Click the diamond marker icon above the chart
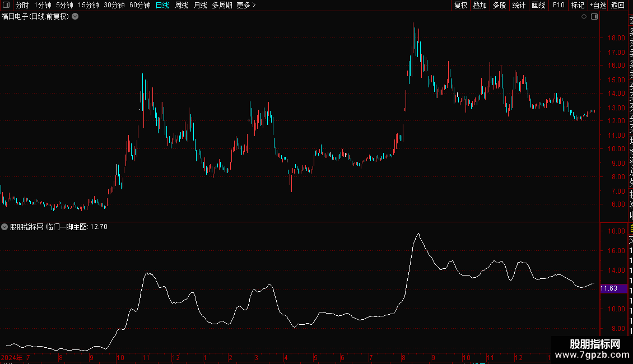The image size is (633, 364). [584, 17]
